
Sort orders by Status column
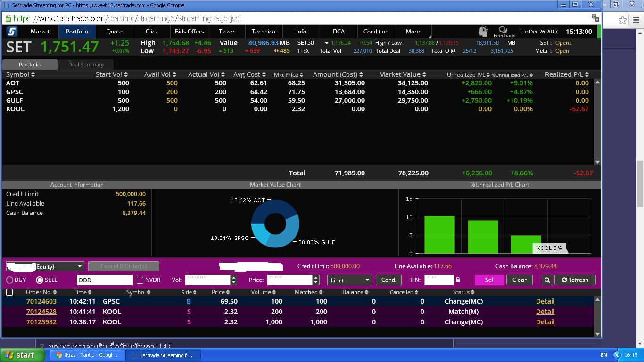coord(463,292)
